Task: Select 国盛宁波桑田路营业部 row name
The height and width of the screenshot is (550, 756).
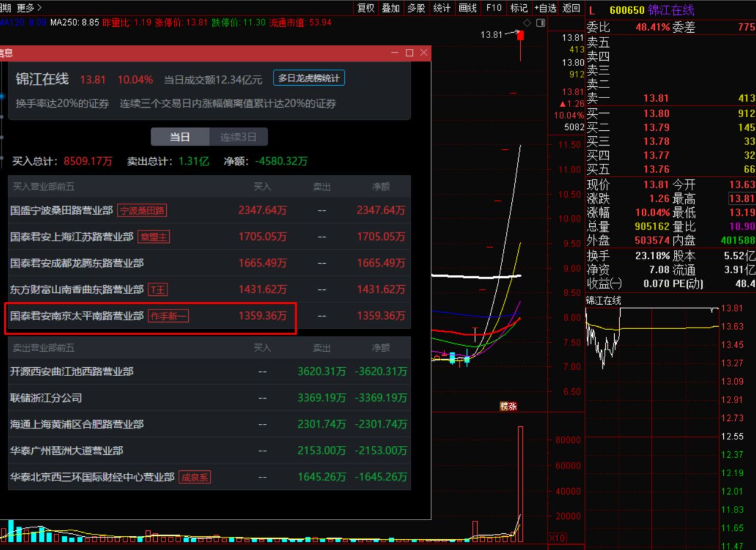Action: [x=61, y=210]
